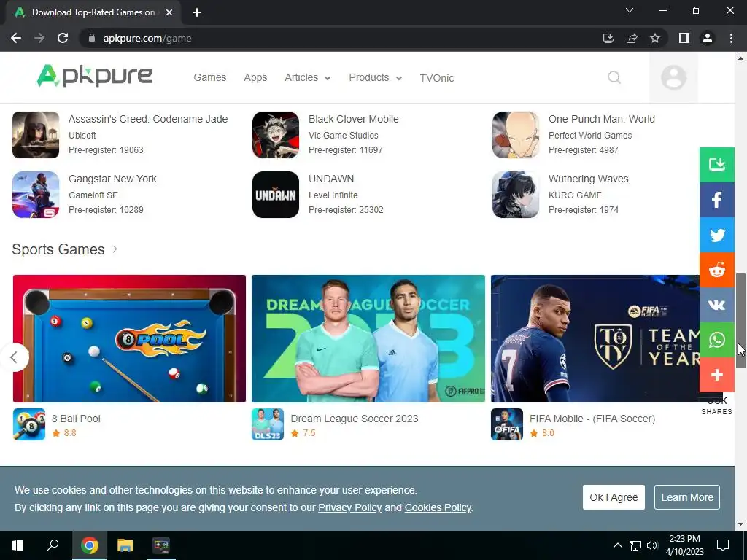Click install app icon in address bar
The image size is (747, 560).
(608, 38)
